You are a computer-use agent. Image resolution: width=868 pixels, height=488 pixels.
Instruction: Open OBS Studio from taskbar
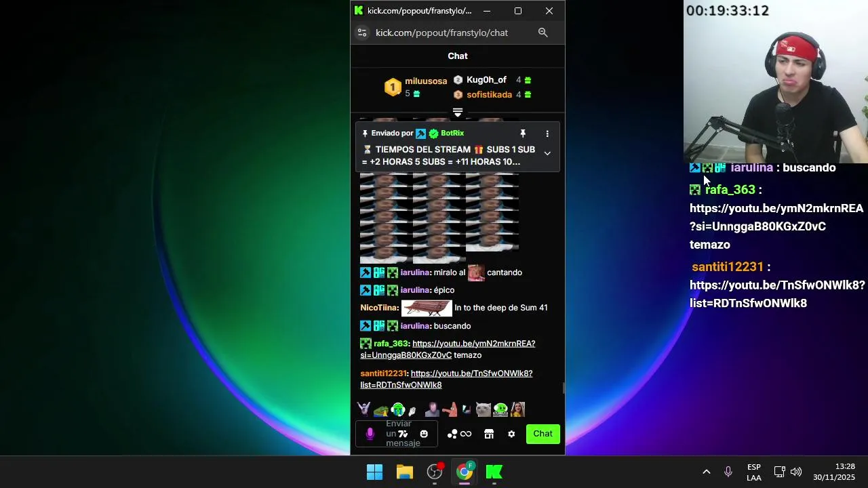tap(435, 472)
